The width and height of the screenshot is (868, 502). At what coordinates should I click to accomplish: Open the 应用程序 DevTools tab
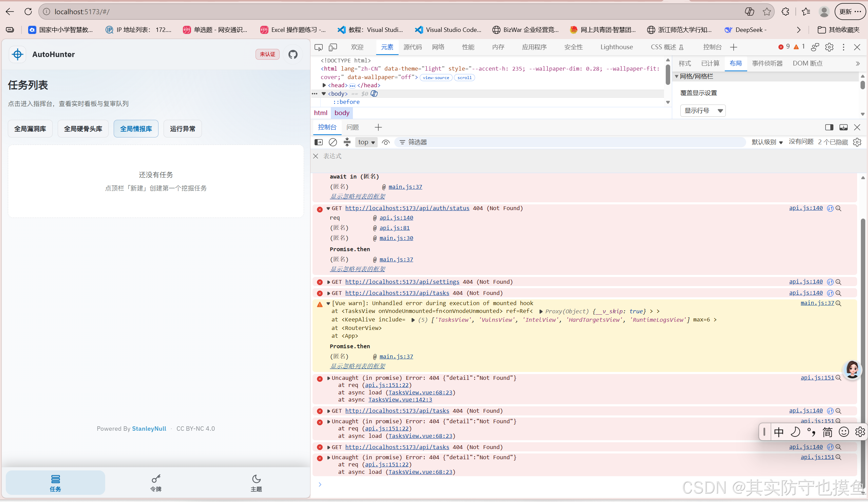(534, 47)
